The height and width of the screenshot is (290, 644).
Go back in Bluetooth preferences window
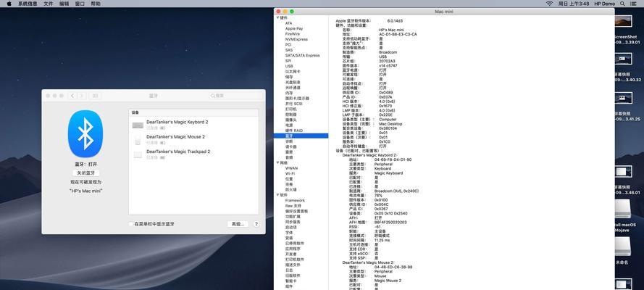coord(72,96)
